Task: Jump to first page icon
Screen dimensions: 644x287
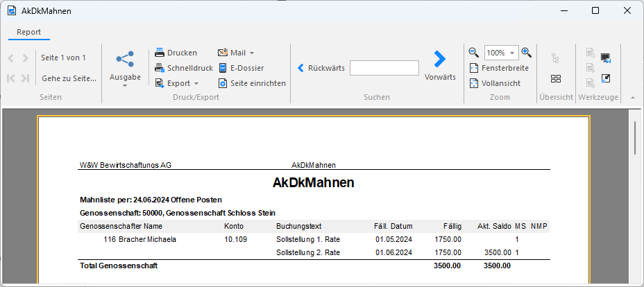Action: click(11, 78)
